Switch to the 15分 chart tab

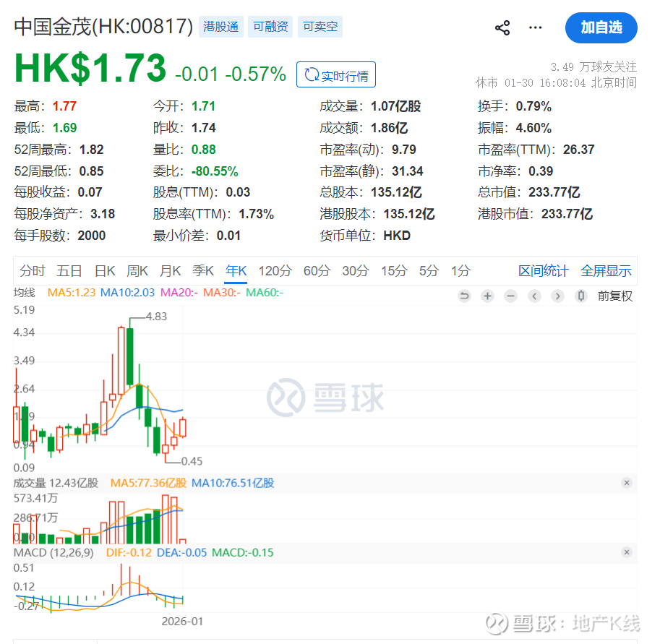[x=394, y=270]
